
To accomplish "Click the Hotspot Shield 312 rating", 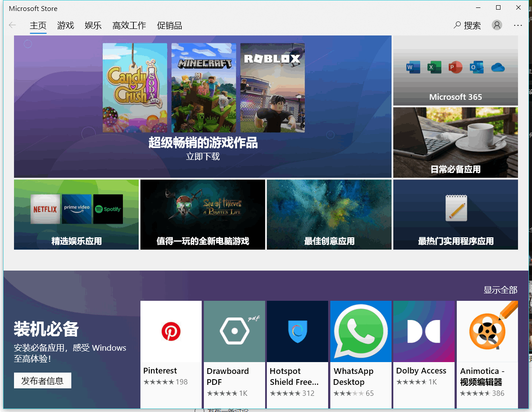I will tap(292, 393).
